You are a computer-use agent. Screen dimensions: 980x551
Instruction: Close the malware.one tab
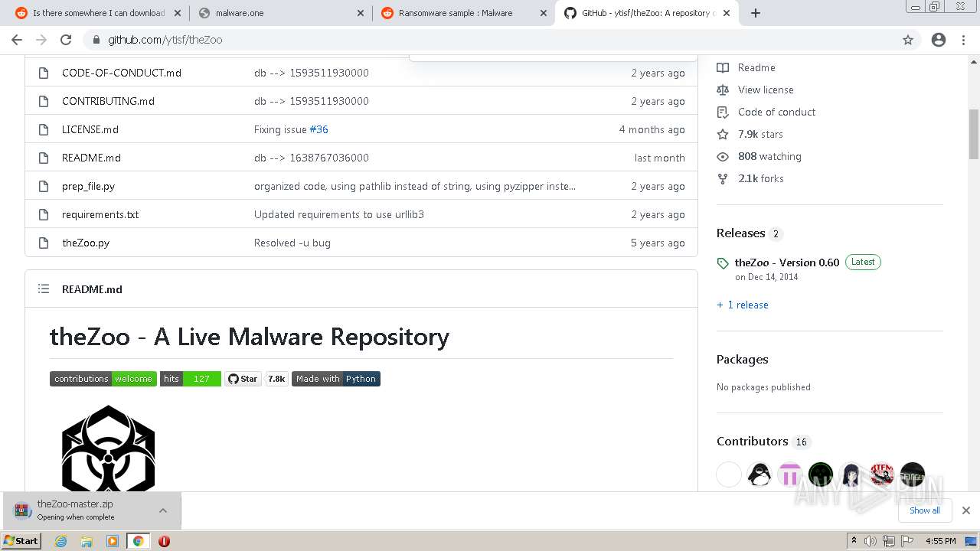tap(361, 13)
